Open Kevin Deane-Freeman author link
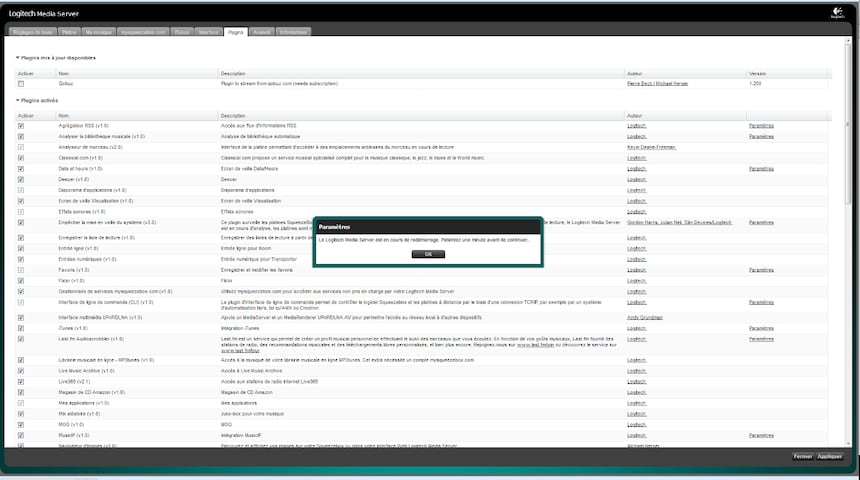This screenshot has height=480, width=860. pyautogui.click(x=652, y=148)
